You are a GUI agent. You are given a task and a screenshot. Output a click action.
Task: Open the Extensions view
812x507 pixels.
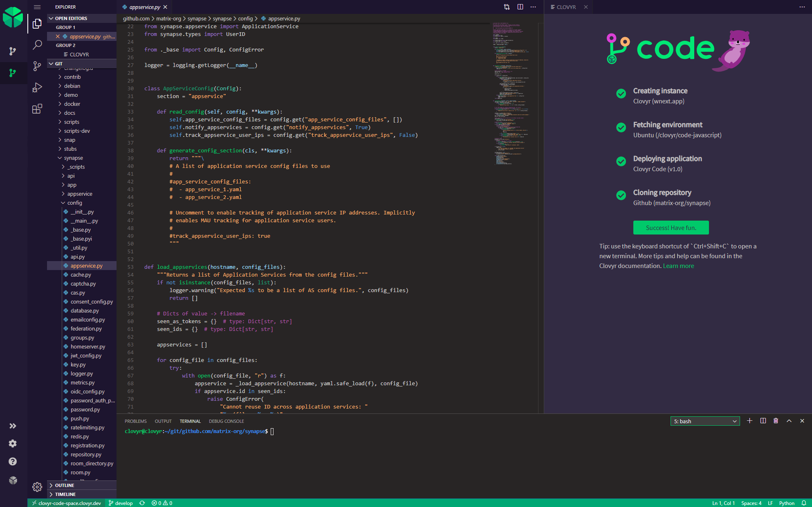click(x=37, y=109)
